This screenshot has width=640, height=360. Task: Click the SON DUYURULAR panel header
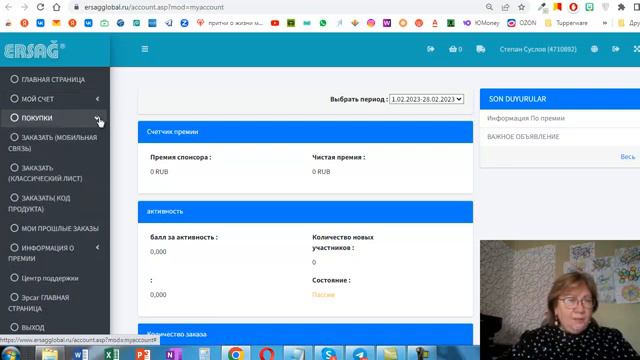[560, 99]
